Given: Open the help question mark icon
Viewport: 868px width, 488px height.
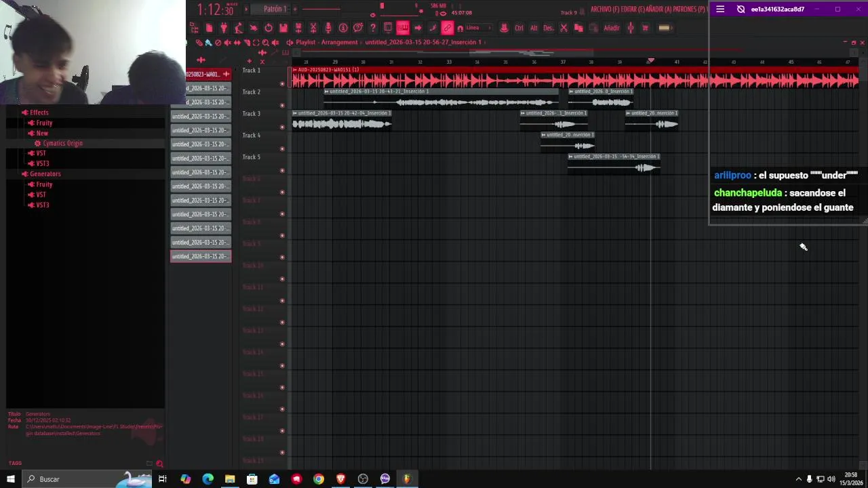Looking at the screenshot, I should (373, 28).
